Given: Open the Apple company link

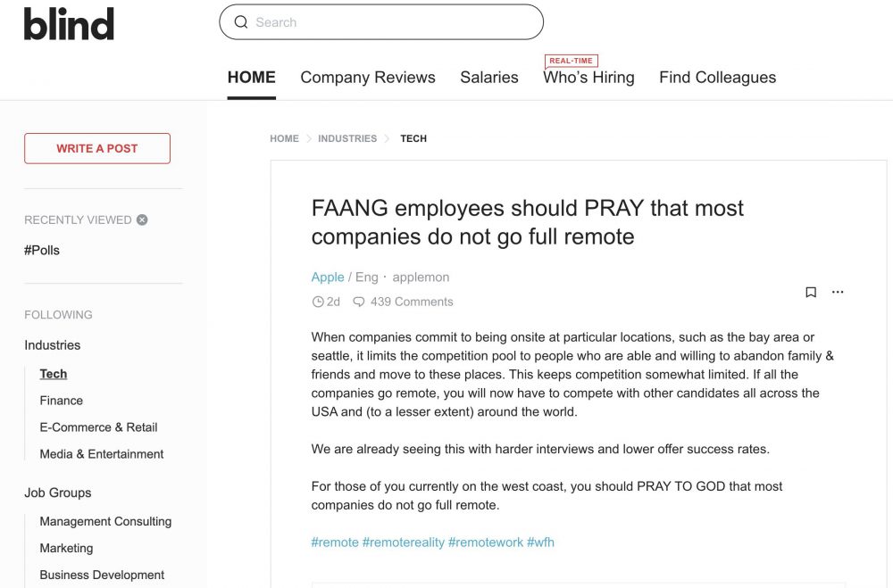Looking at the screenshot, I should tap(328, 277).
